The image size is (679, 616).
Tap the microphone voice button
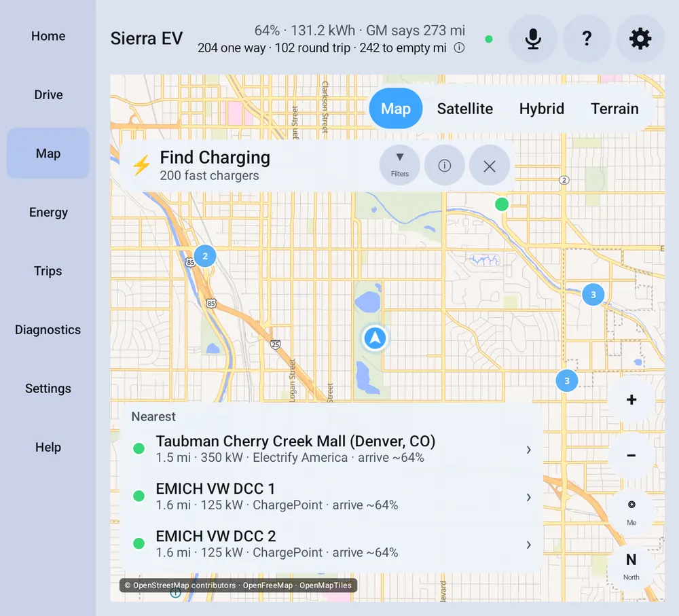pyautogui.click(x=532, y=39)
